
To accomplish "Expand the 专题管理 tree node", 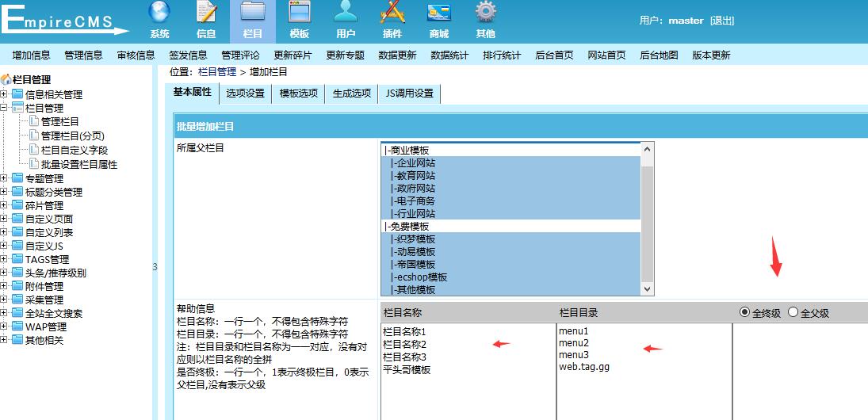I will [x=5, y=178].
